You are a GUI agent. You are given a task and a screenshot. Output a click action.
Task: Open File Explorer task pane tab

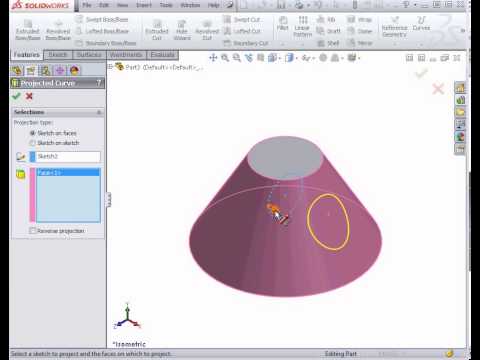click(460, 112)
